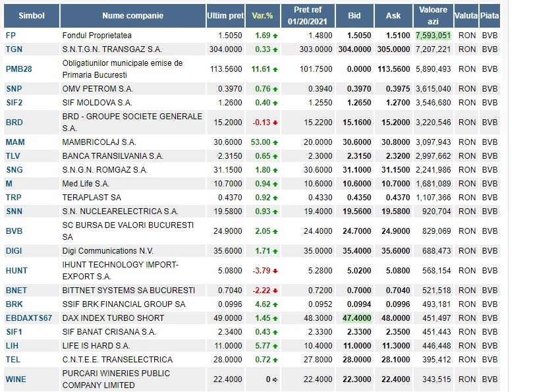Click ask price 113.5600 in PMB28 row
The image size is (558, 392).
394,69
